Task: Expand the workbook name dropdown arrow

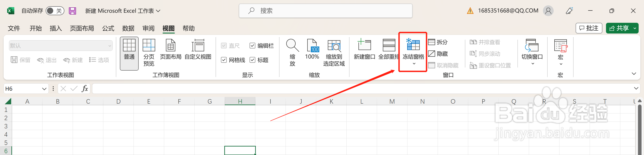Action: tap(158, 11)
